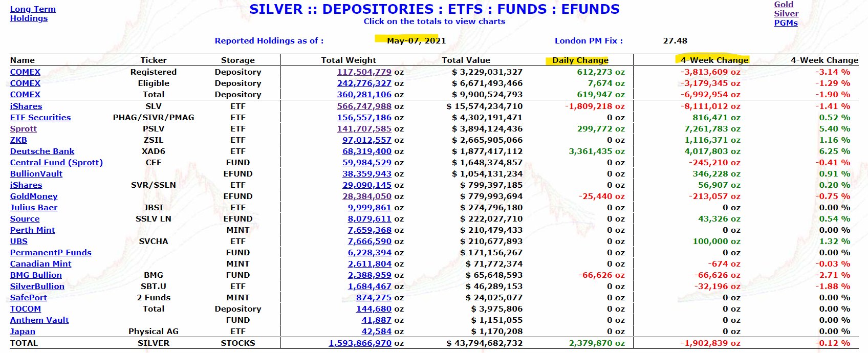Open the 6,228,394 oz PermanentP total
Screen dimensions: 868x353
370,253
